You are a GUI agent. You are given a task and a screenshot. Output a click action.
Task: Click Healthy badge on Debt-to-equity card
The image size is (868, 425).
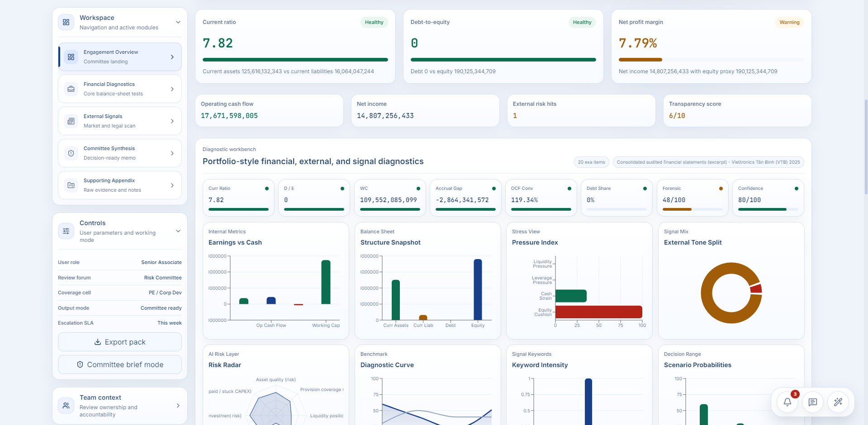point(582,22)
